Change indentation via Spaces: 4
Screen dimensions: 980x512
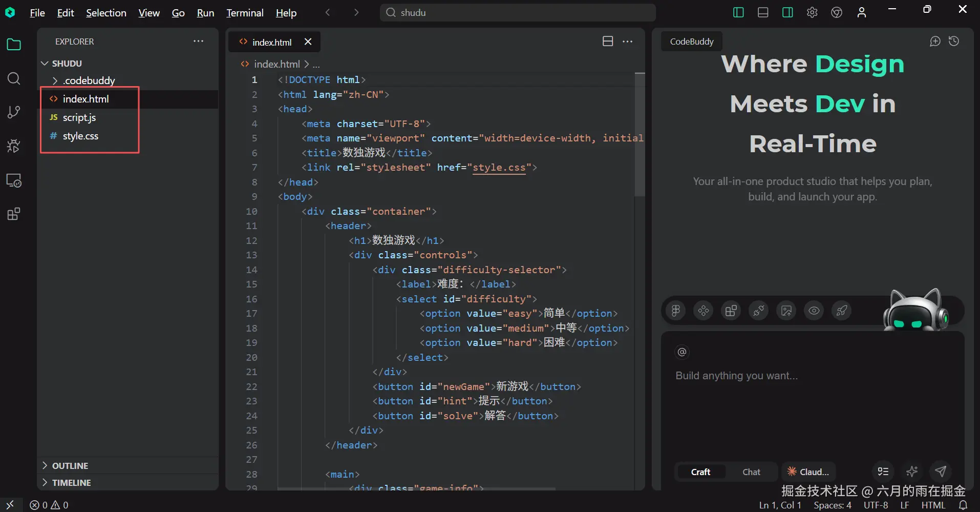833,505
